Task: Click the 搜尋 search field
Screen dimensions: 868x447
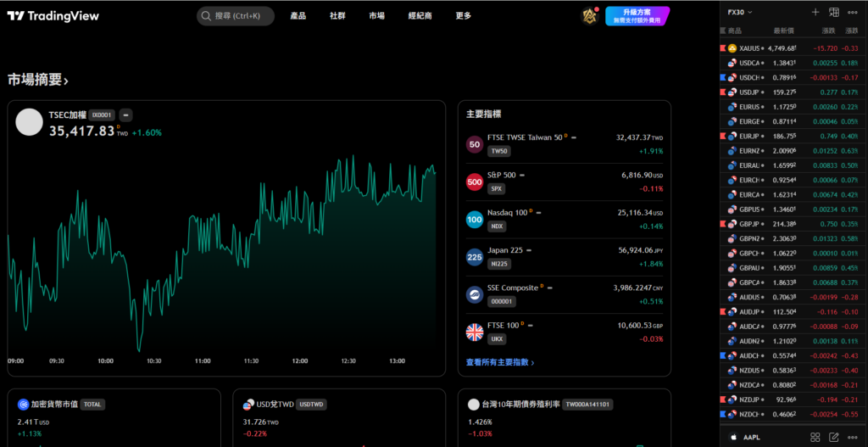Action: pos(236,16)
